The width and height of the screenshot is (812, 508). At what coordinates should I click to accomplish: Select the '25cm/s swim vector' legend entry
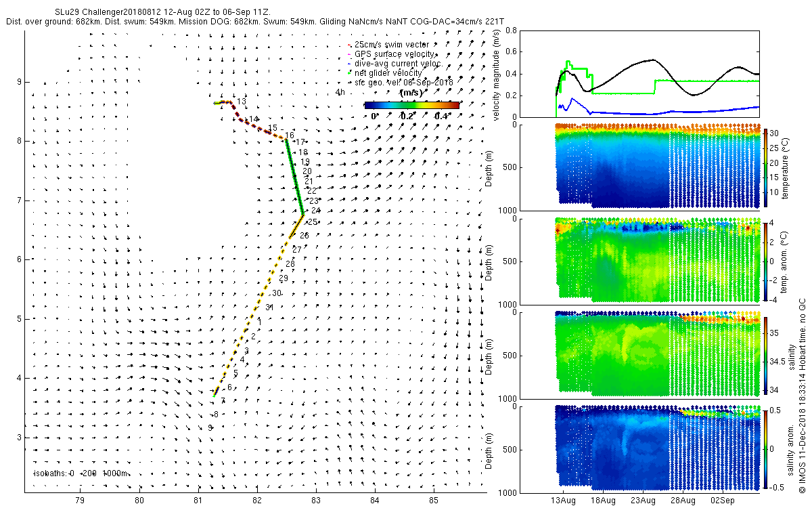391,45
